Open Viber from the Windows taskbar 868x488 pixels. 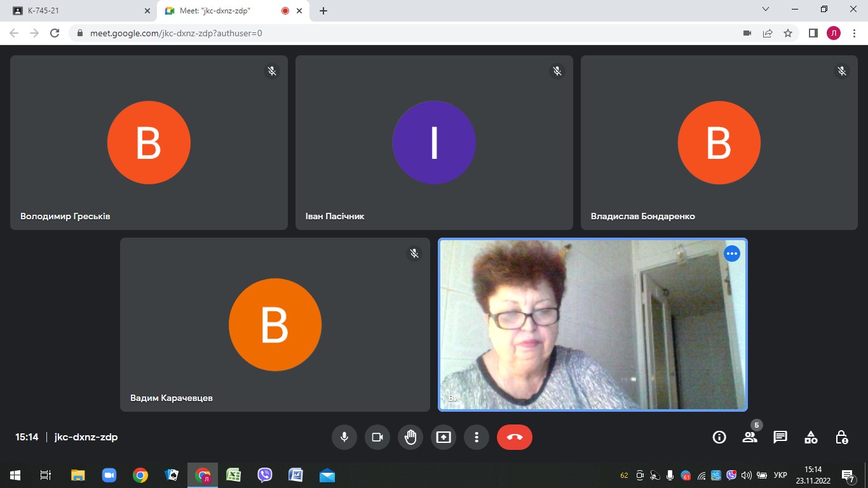(x=265, y=475)
